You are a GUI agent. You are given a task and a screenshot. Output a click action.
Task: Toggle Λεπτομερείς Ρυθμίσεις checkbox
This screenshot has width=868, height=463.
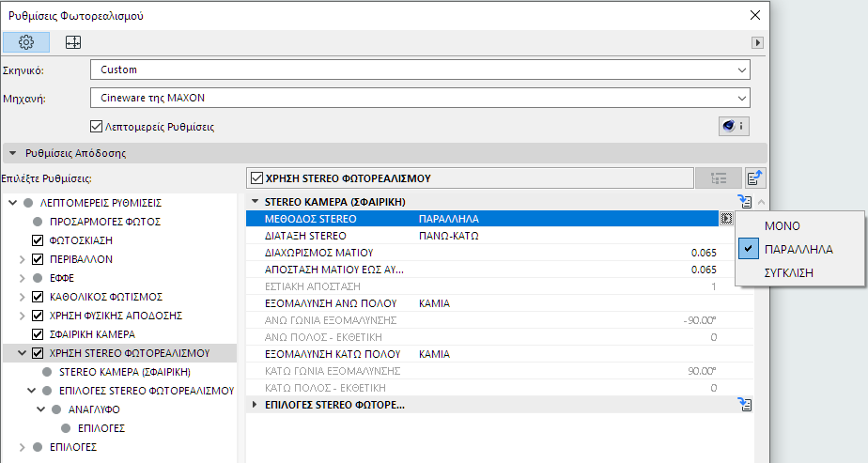(x=97, y=127)
